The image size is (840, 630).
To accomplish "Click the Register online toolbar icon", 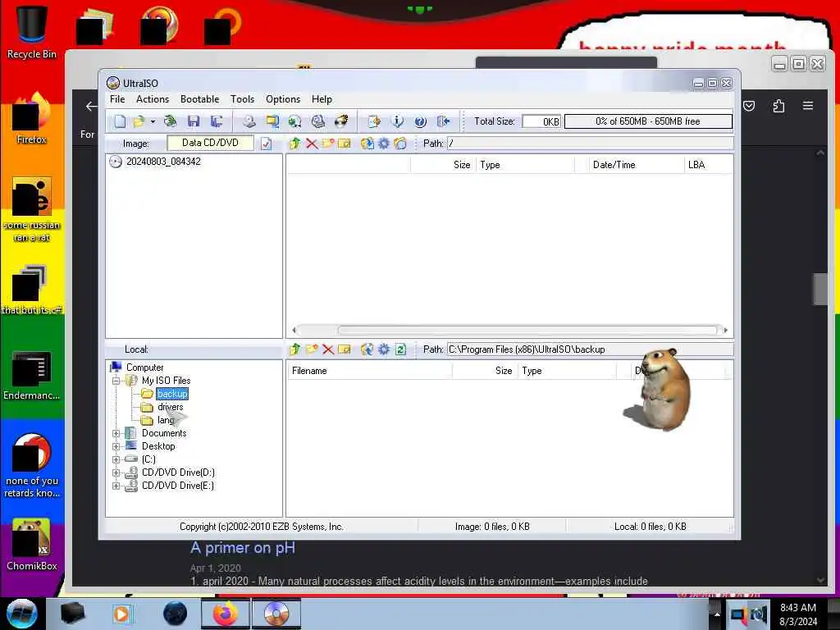I will coord(374,121).
